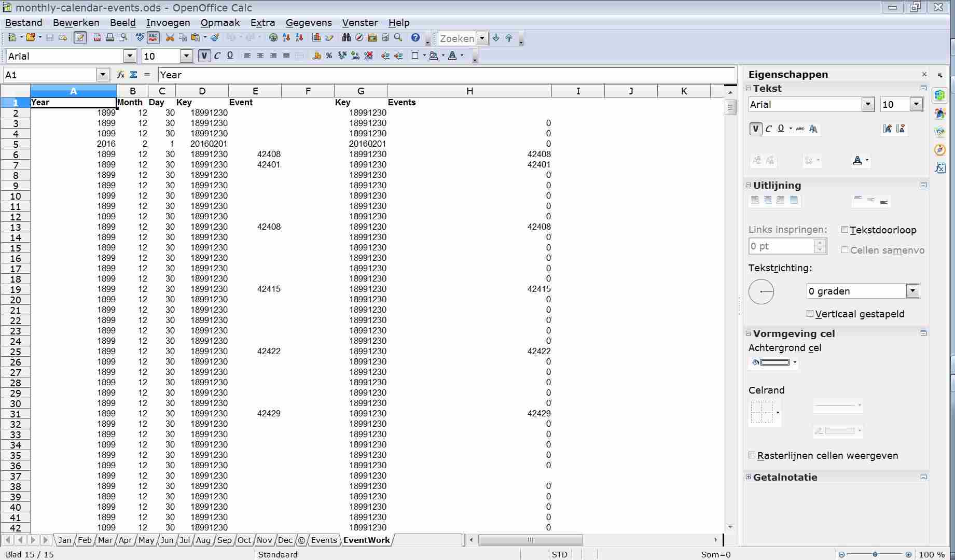
Task: Open the Invoegen menu
Action: 168,22
